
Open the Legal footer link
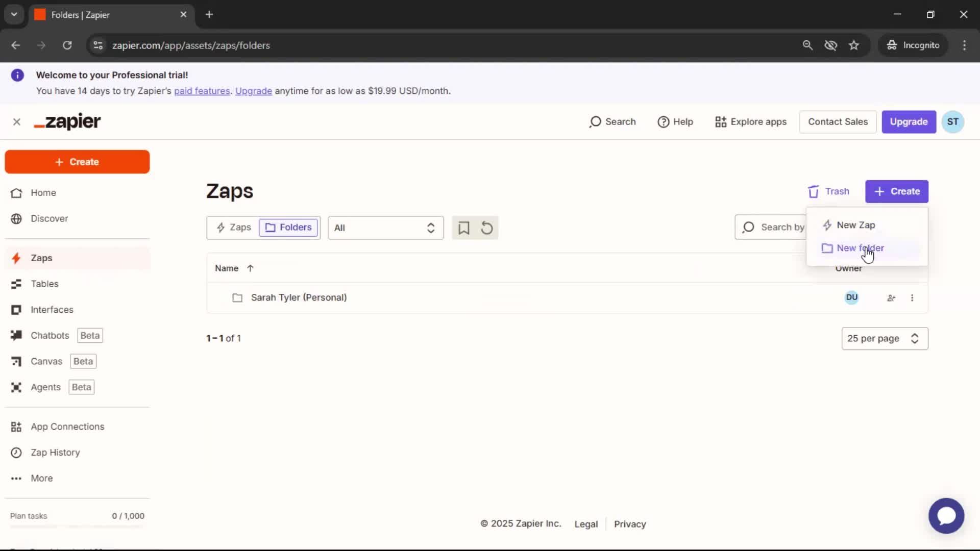586,524
